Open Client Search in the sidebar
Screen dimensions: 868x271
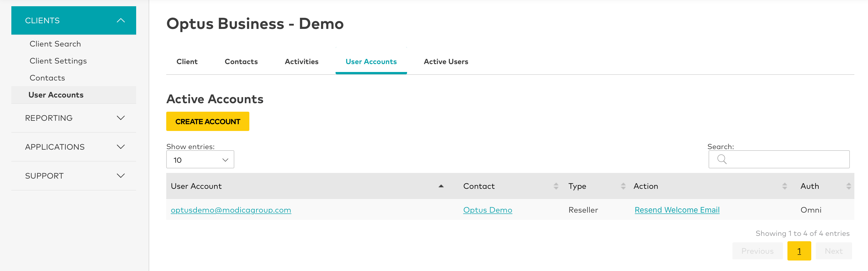tap(55, 44)
